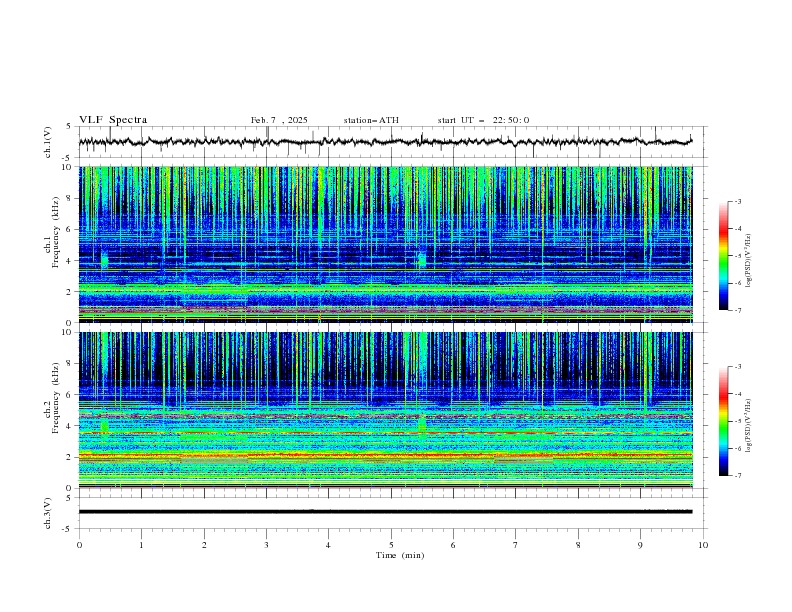Click the "5" tick on ch.3(V) axis

click(x=69, y=498)
